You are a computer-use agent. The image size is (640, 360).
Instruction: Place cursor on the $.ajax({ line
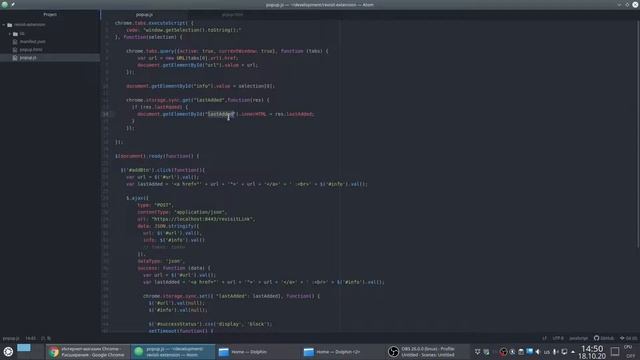138,198
